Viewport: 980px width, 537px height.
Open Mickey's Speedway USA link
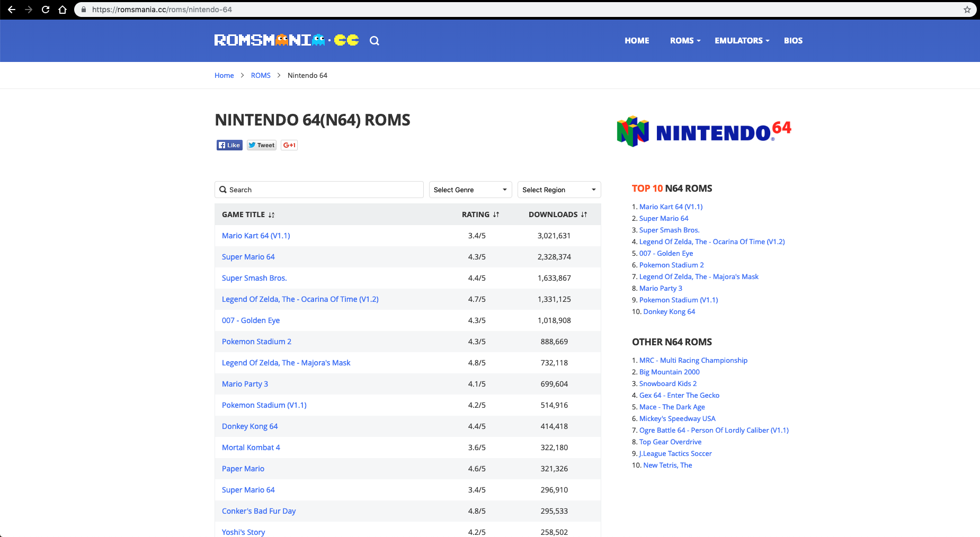678,418
